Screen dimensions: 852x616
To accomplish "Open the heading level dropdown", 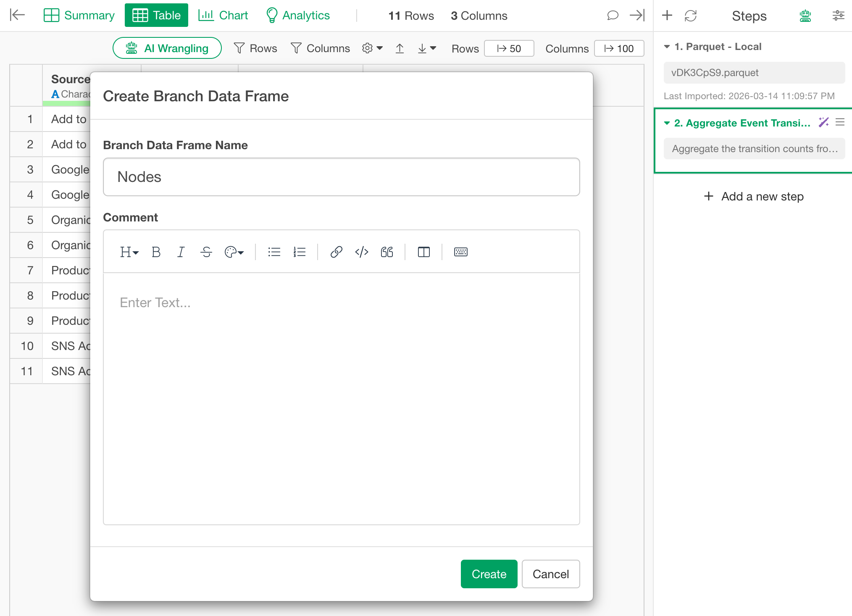I will pos(129,252).
